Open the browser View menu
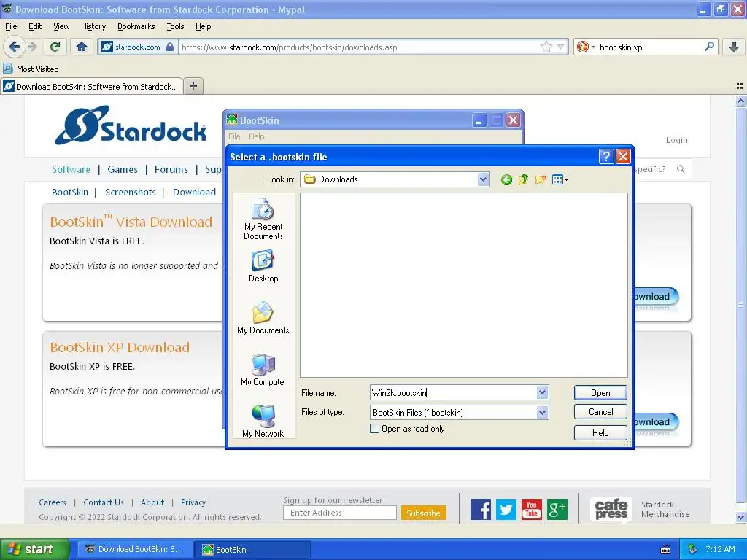747x560 pixels. coord(61,26)
